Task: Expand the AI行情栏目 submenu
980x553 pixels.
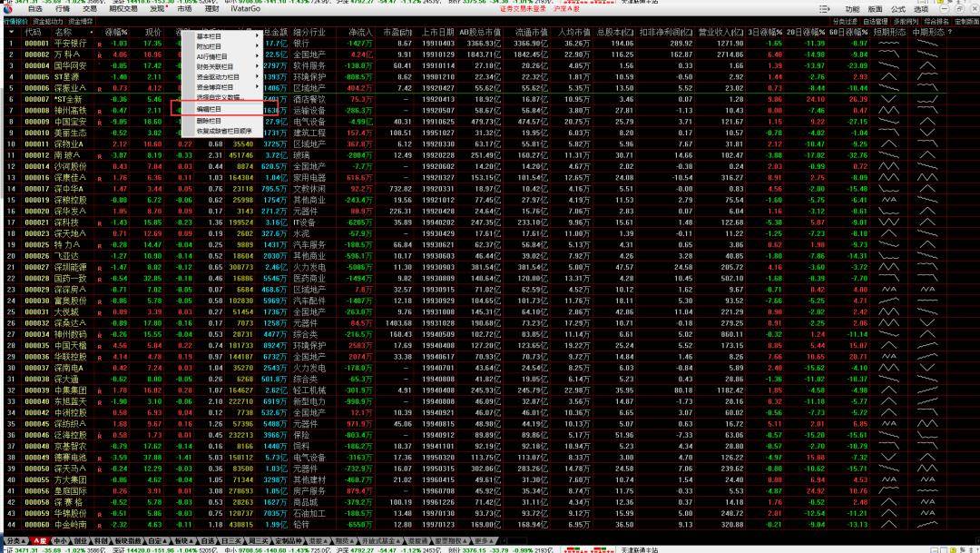Action: 222,56
